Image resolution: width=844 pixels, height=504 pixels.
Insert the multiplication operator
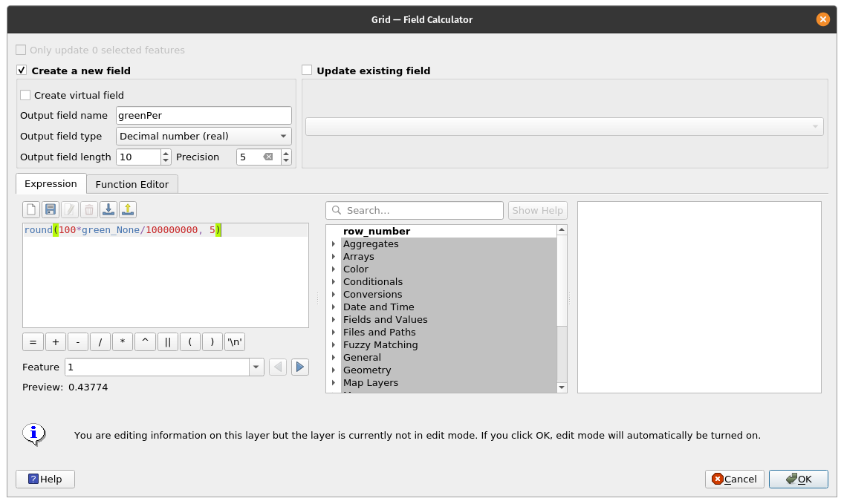click(123, 342)
